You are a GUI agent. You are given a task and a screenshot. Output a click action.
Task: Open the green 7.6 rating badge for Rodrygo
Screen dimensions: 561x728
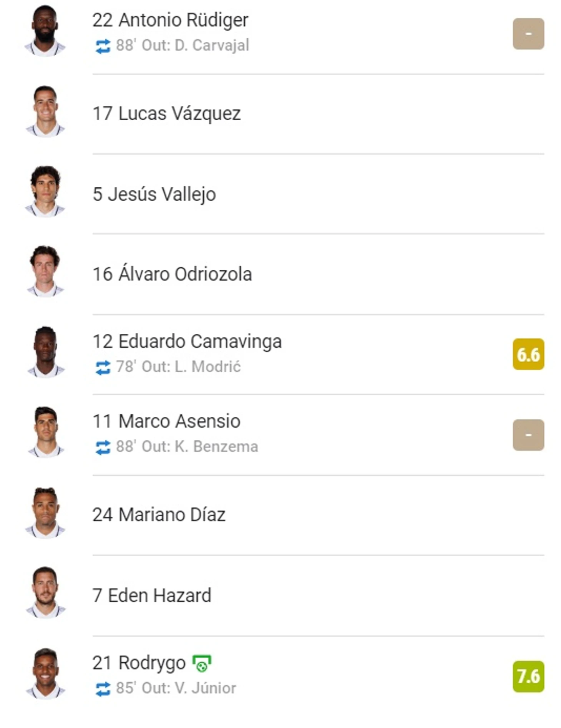point(528,677)
